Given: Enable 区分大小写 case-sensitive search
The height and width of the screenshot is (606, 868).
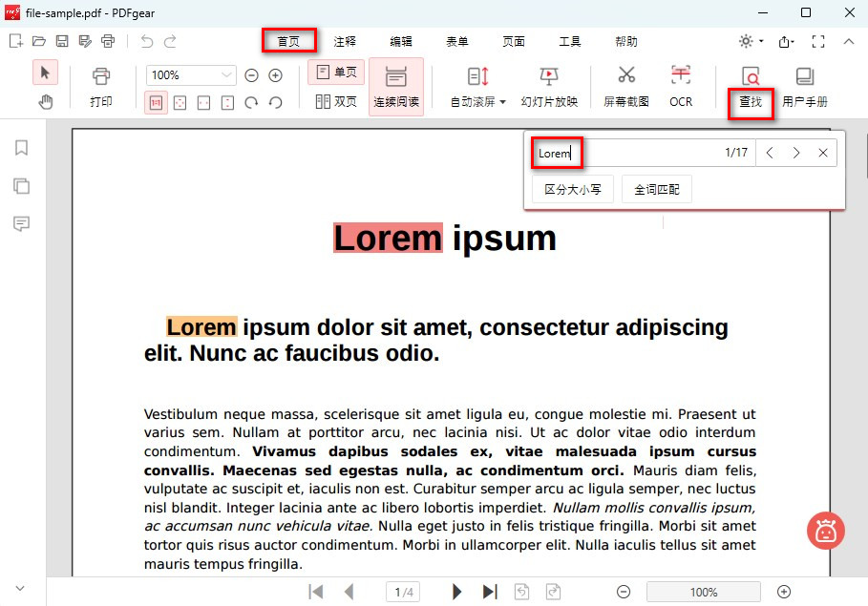Looking at the screenshot, I should point(572,188).
